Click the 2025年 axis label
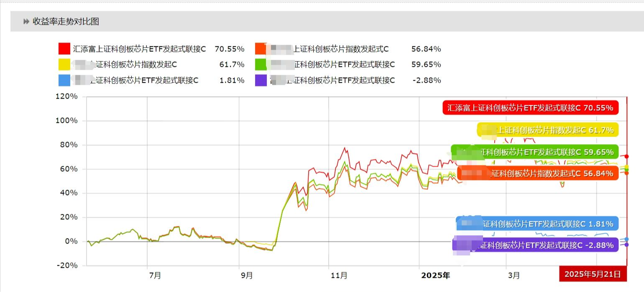 pos(435,276)
